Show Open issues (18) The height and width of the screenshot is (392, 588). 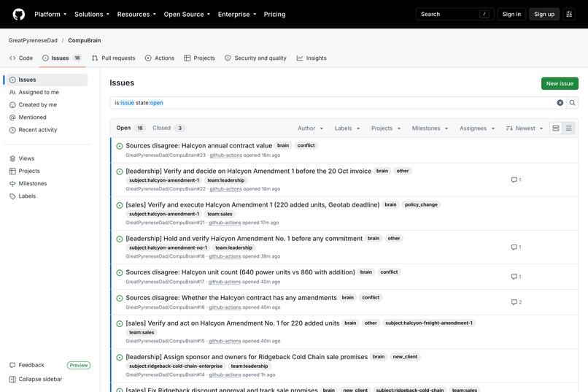click(x=130, y=128)
